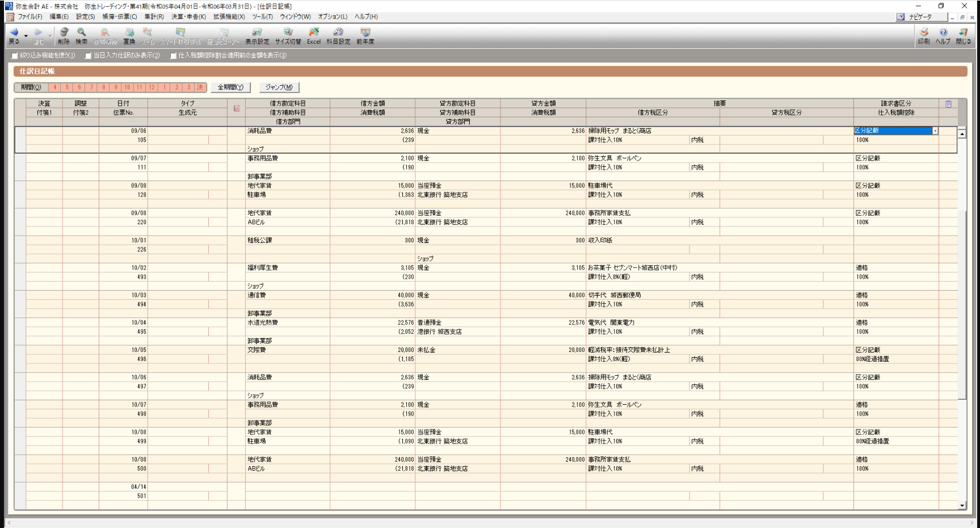
Task: Open the 帳簿・伝票(C) menu
Action: pos(119,17)
